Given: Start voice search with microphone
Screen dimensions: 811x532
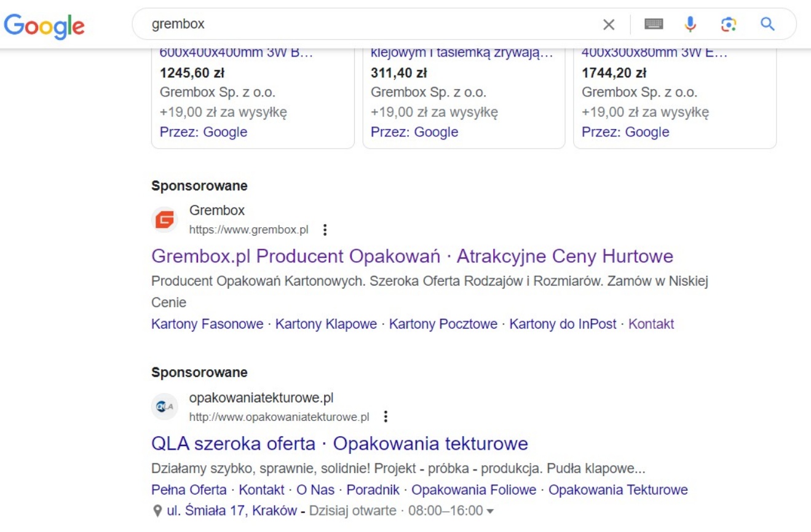Looking at the screenshot, I should (690, 25).
